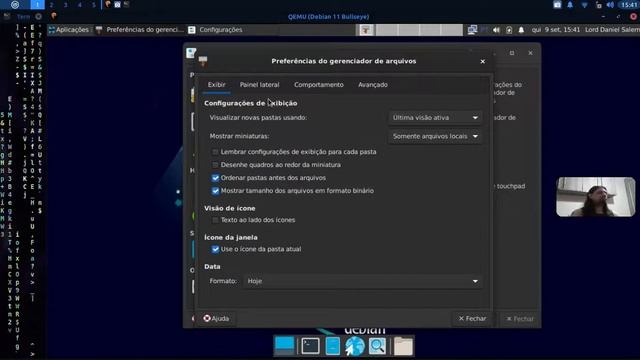Click Fechar in the preferences dialog
Screen dimensions: 640x360
pyautogui.click(x=472, y=318)
